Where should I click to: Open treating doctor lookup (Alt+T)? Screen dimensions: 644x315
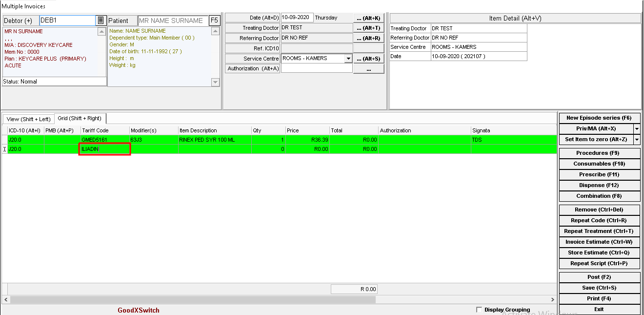(368, 28)
